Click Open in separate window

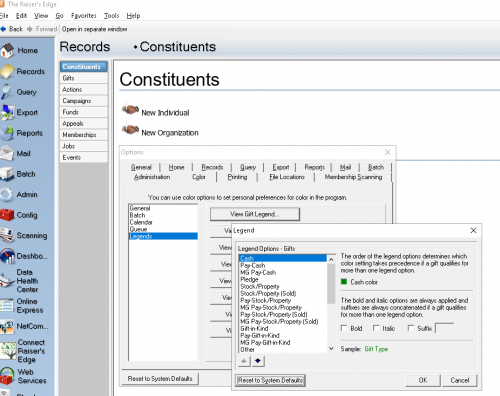click(x=94, y=29)
